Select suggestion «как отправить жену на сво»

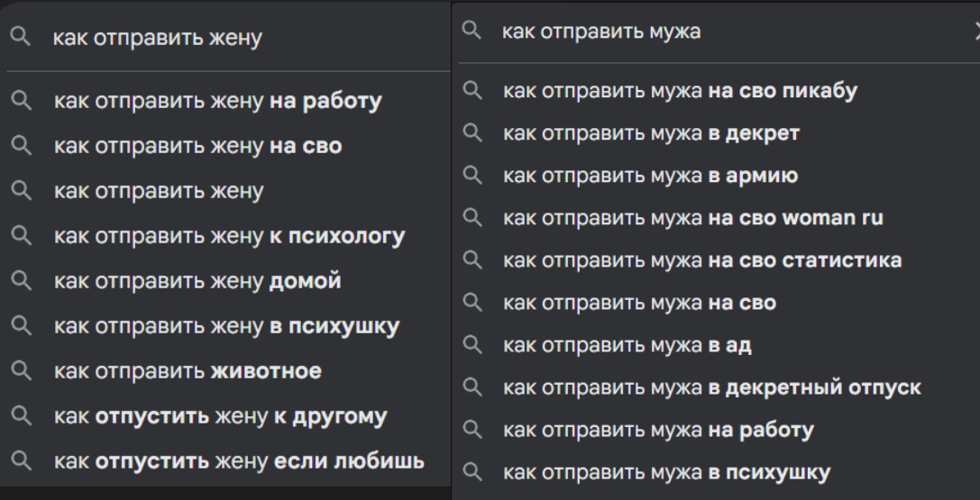point(198,146)
